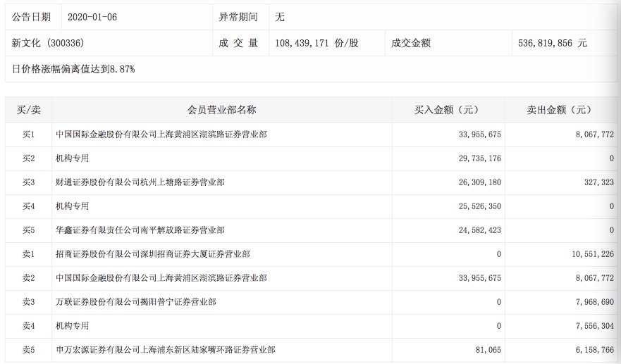Click the 卖4 row label
This screenshot has height=364, width=621.
point(28,326)
